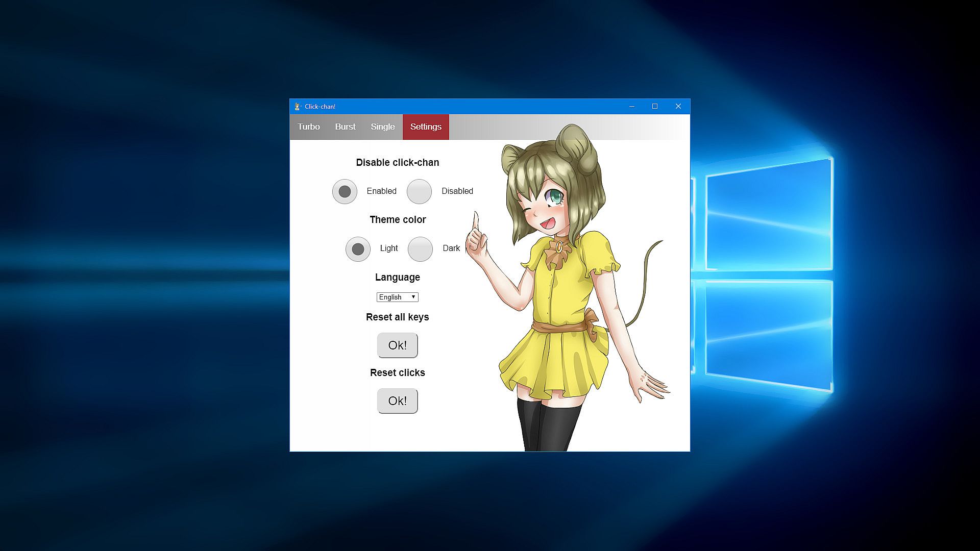Screen dimensions: 980x551
Task: Minimize the Click-chan window
Action: click(631, 107)
